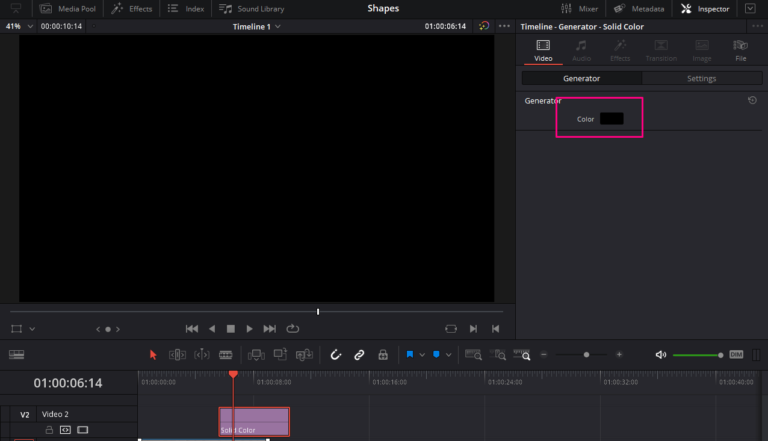The width and height of the screenshot is (768, 441).
Task: Toggle Position Lock padlock
Action: point(383,355)
